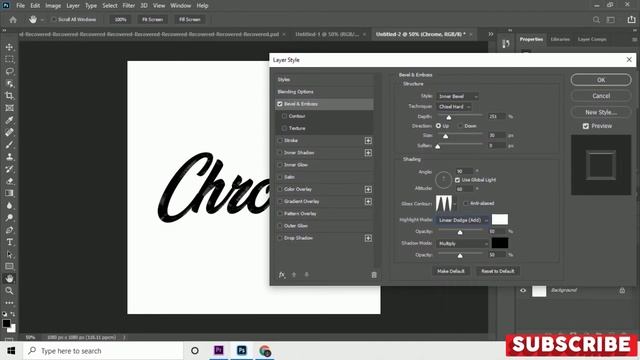Click the Fit Screen button
Image resolution: width=640 pixels, height=360 pixels.
click(152, 20)
